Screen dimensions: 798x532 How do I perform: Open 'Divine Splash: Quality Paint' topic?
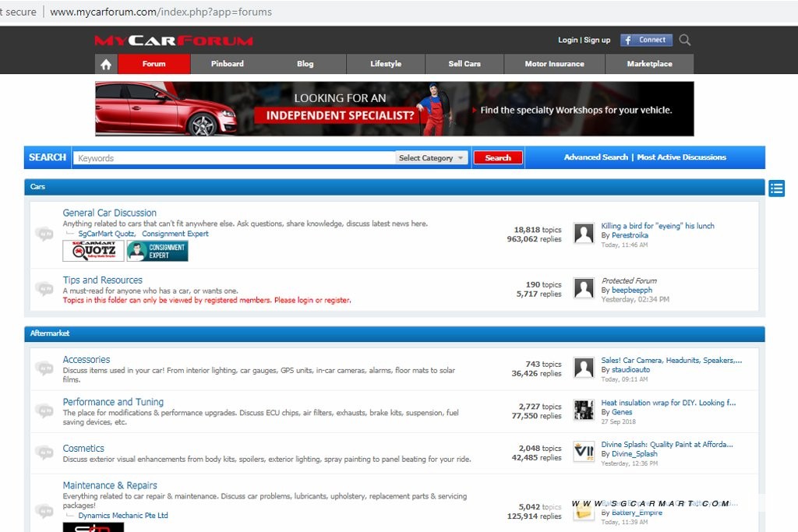667,444
